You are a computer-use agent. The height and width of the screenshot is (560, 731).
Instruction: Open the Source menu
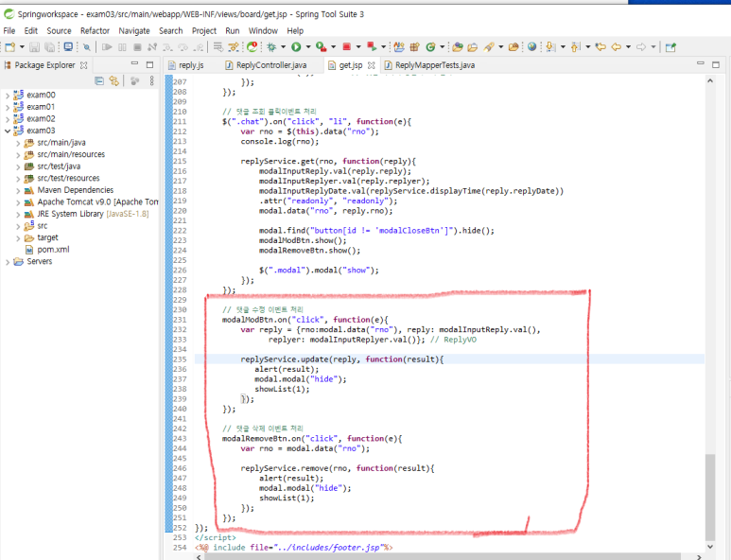tap(59, 31)
